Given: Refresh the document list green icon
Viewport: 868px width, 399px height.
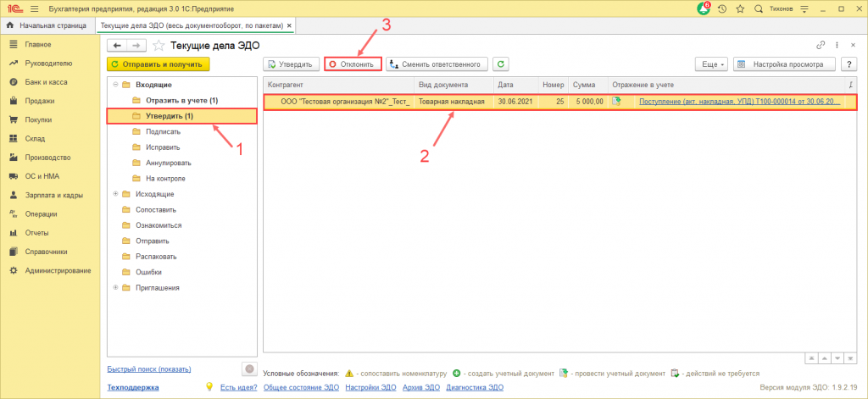Looking at the screenshot, I should click(x=500, y=64).
